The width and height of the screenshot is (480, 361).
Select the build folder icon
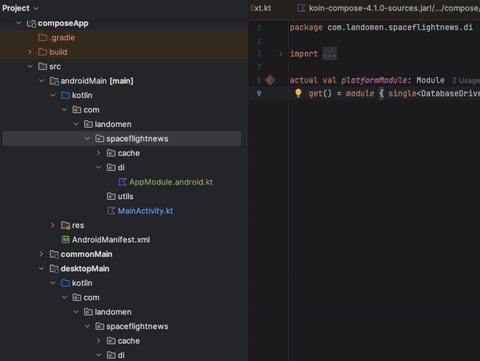(42, 52)
